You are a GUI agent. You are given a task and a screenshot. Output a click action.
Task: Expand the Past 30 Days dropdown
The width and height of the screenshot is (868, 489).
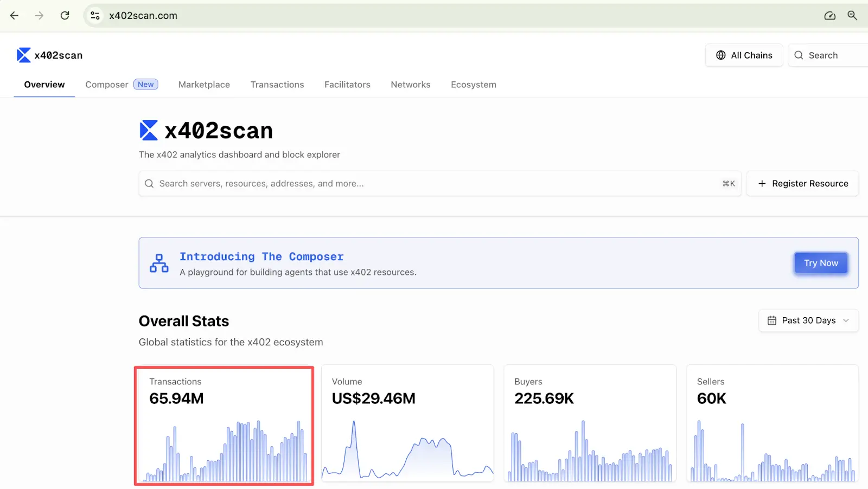[808, 320]
